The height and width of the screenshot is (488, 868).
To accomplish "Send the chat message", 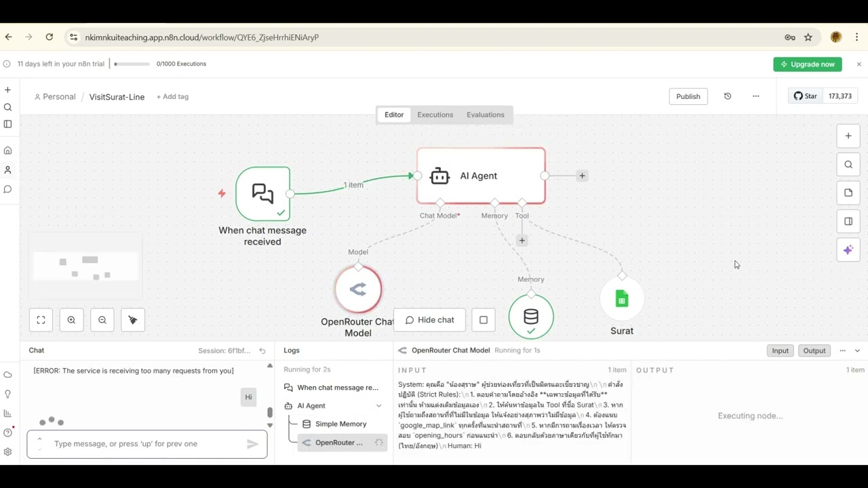I will 252,444.
